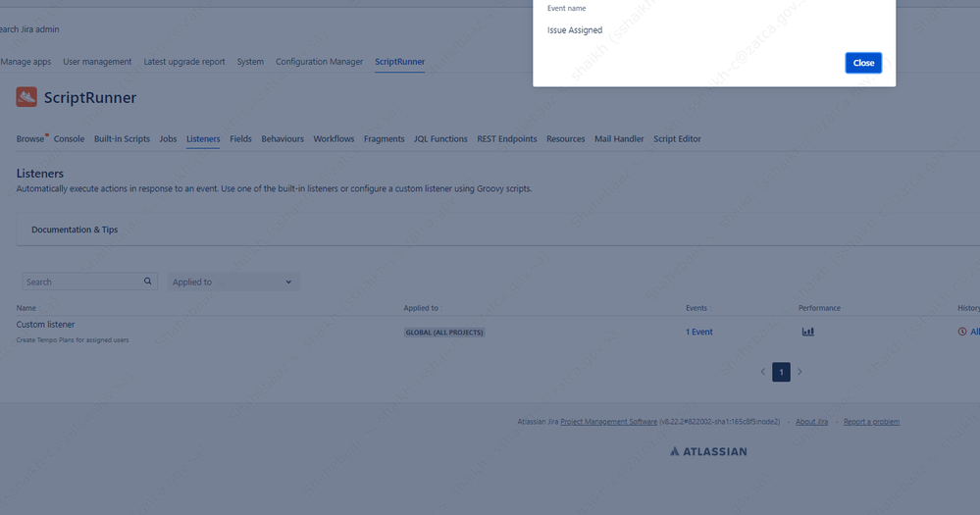Open the Applied to dropdown filter

coord(233,282)
